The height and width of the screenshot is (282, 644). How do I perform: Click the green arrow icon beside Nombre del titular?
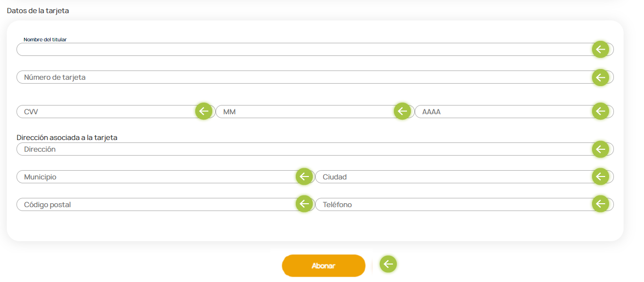(601, 50)
